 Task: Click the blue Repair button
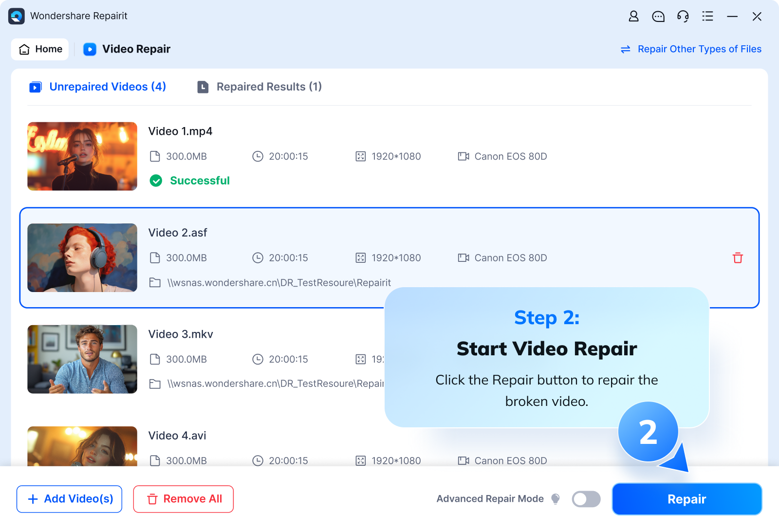pos(686,499)
